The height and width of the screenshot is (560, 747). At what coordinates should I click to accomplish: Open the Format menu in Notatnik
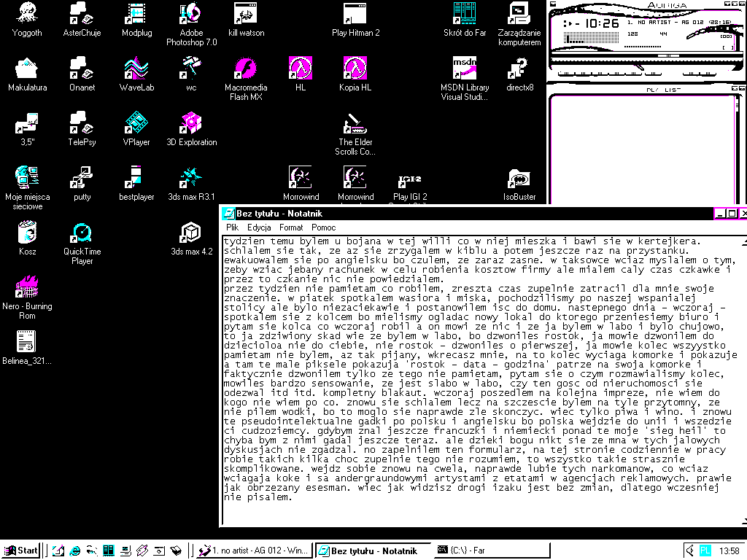[x=290, y=227]
